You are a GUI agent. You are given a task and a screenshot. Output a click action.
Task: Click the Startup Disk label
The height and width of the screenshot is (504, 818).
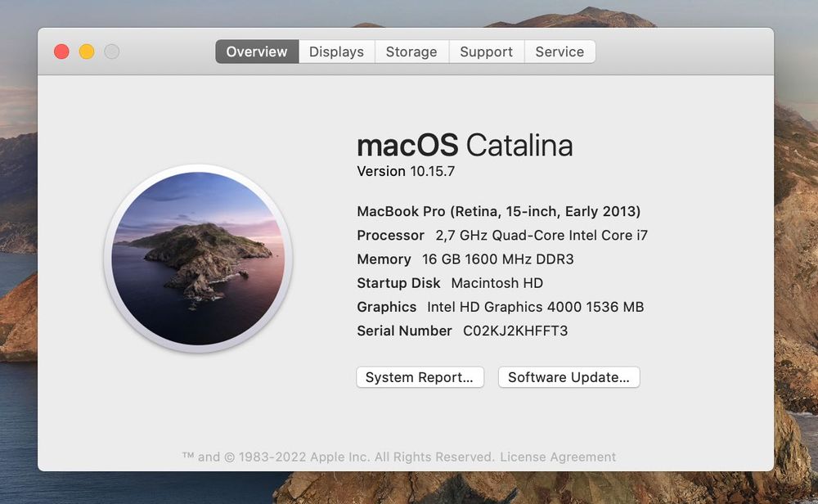pos(398,283)
